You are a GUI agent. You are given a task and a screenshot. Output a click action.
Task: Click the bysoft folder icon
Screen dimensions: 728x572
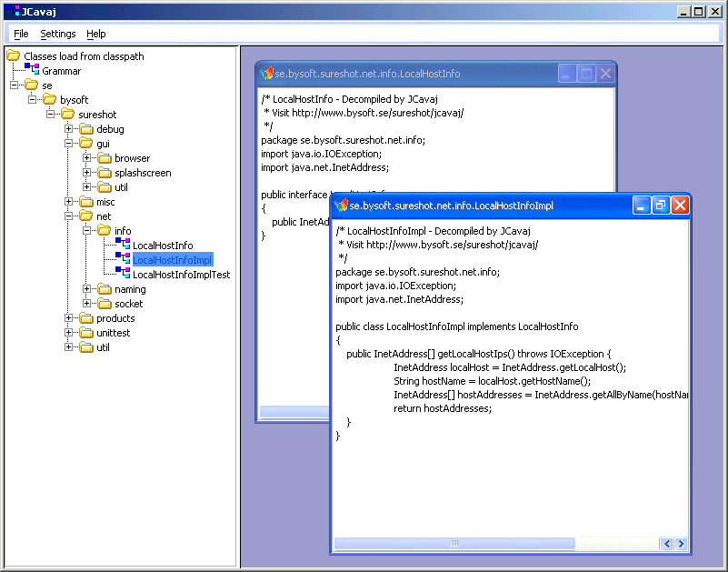click(x=50, y=99)
